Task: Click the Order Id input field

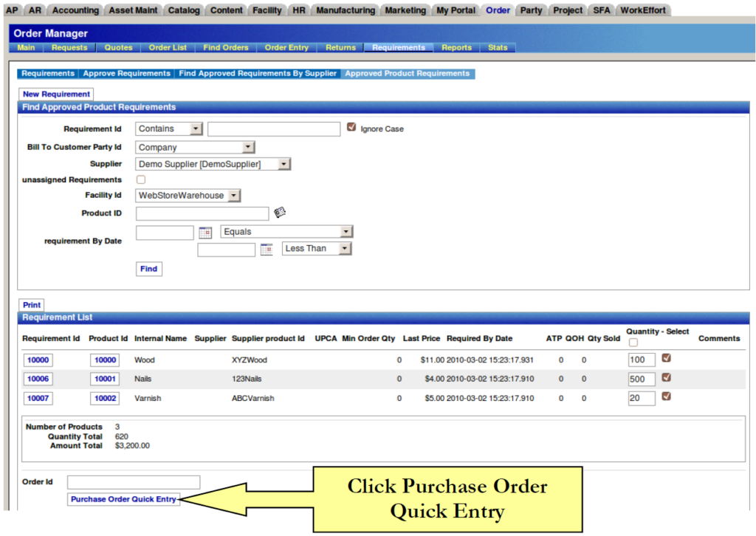Action: coord(134,482)
